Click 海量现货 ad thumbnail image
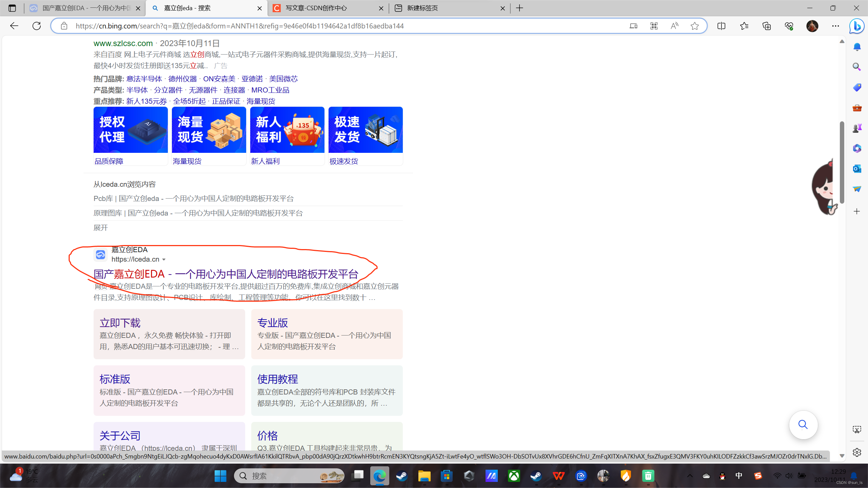Image resolution: width=868 pixels, height=488 pixels. 209,130
